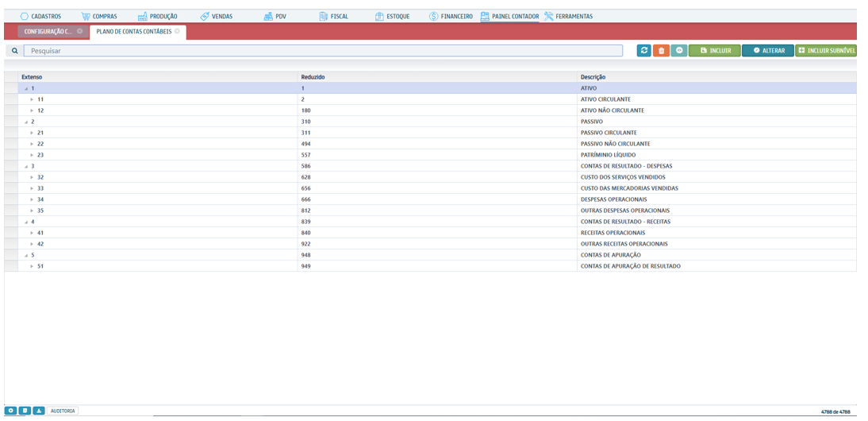868x421 pixels.
Task: Open the VENDAS menu
Action: [x=217, y=16]
